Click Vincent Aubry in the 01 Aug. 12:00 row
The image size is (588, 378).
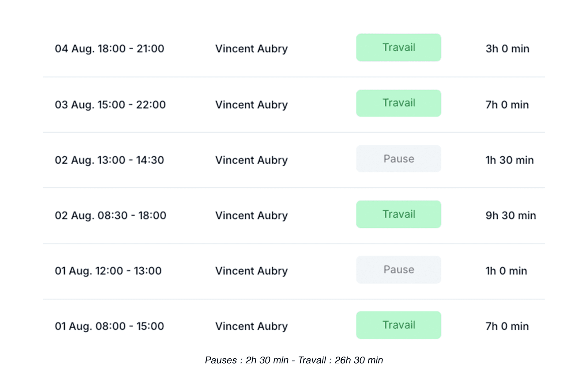[x=251, y=271]
